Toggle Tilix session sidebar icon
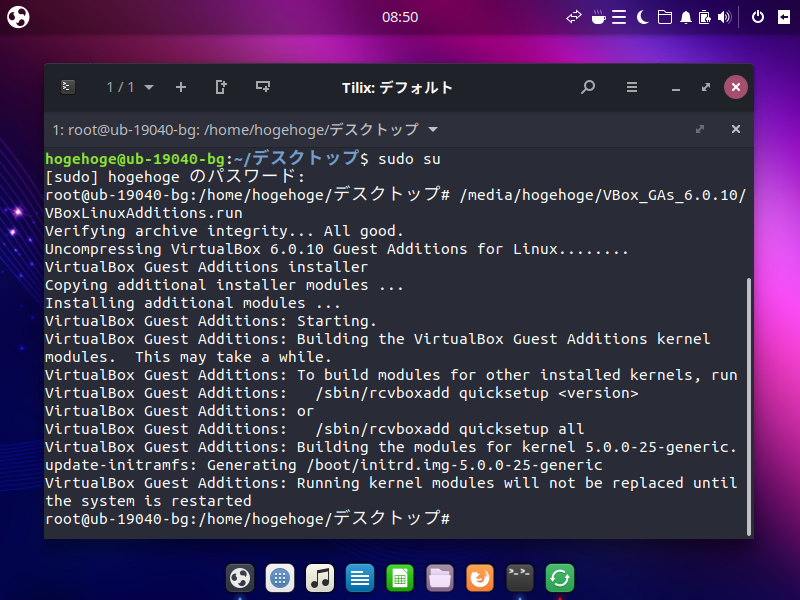Image resolution: width=800 pixels, height=600 pixels. pyautogui.click(x=68, y=87)
